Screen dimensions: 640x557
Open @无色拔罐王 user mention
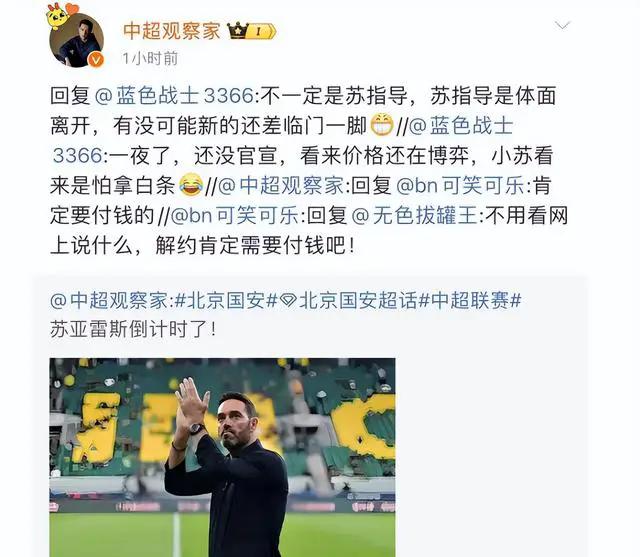pyautogui.click(x=414, y=215)
